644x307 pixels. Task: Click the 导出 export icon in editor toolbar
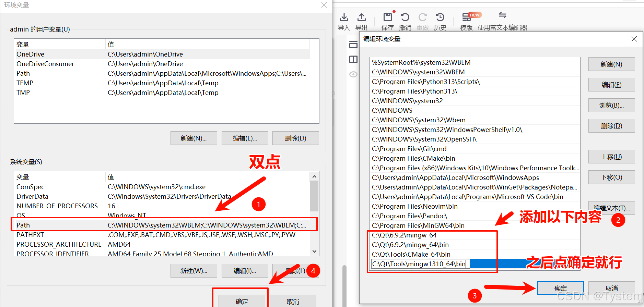pos(361,17)
